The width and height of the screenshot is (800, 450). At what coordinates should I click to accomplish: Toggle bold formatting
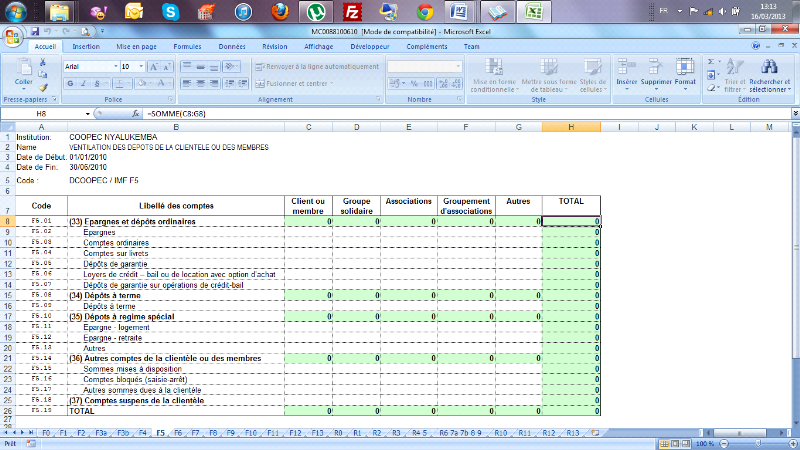click(70, 83)
